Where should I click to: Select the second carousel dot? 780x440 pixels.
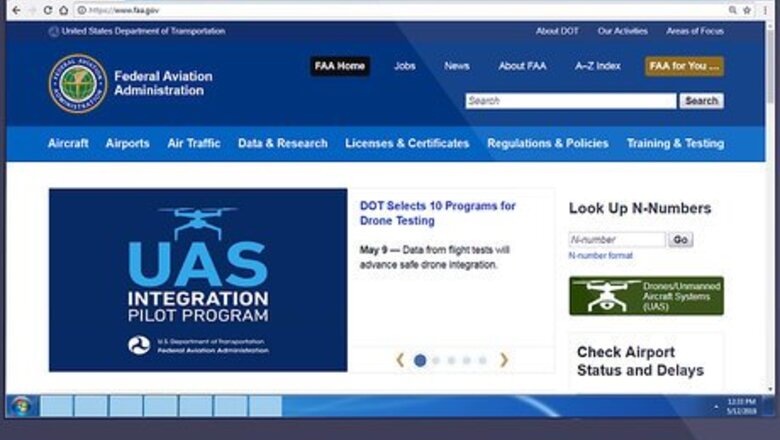[436, 360]
